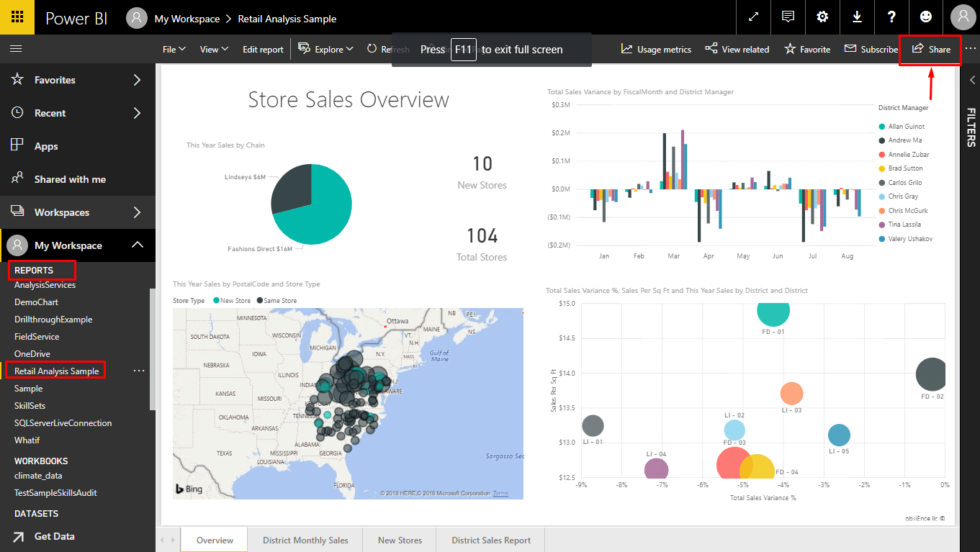Expand the Filters pane chevron
This screenshot has height=552, width=980.
pos(971,80)
